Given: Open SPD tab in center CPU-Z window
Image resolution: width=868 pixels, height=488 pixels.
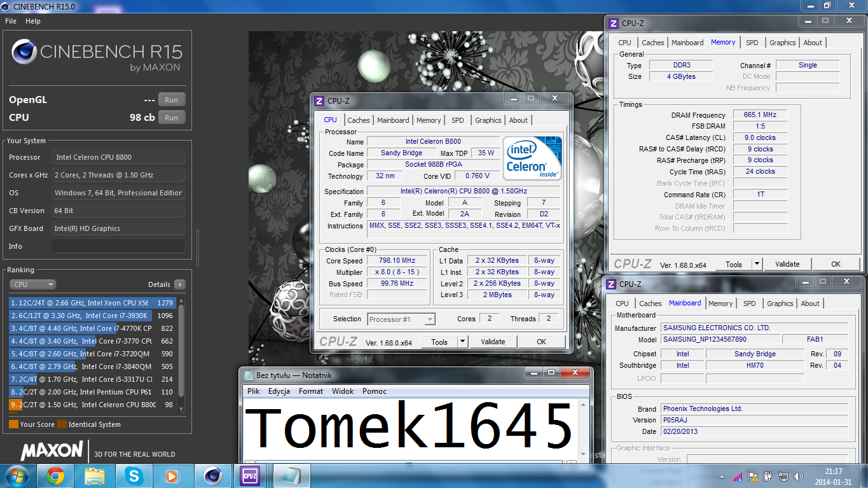Looking at the screenshot, I should 458,120.
